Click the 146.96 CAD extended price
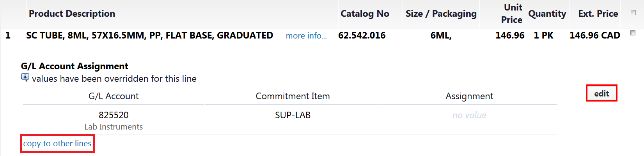 click(594, 35)
